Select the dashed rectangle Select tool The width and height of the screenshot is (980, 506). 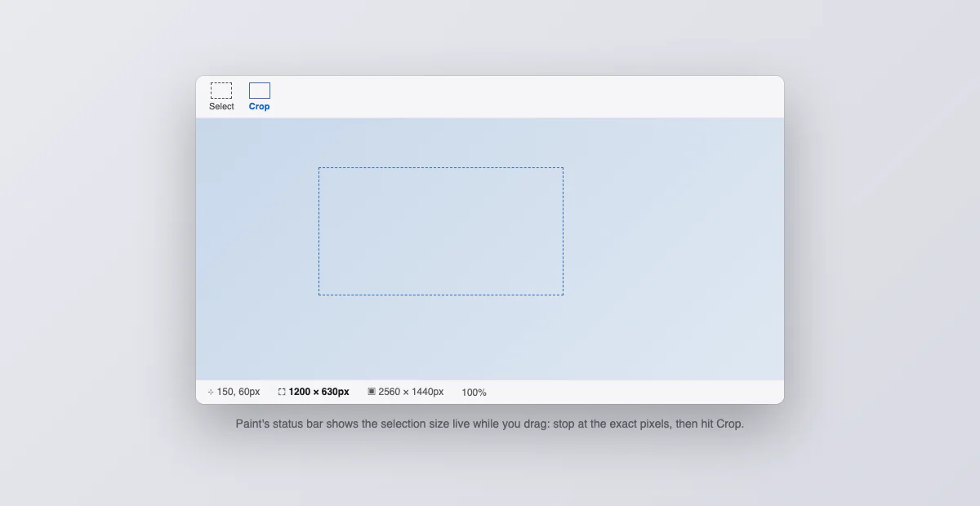[221, 91]
